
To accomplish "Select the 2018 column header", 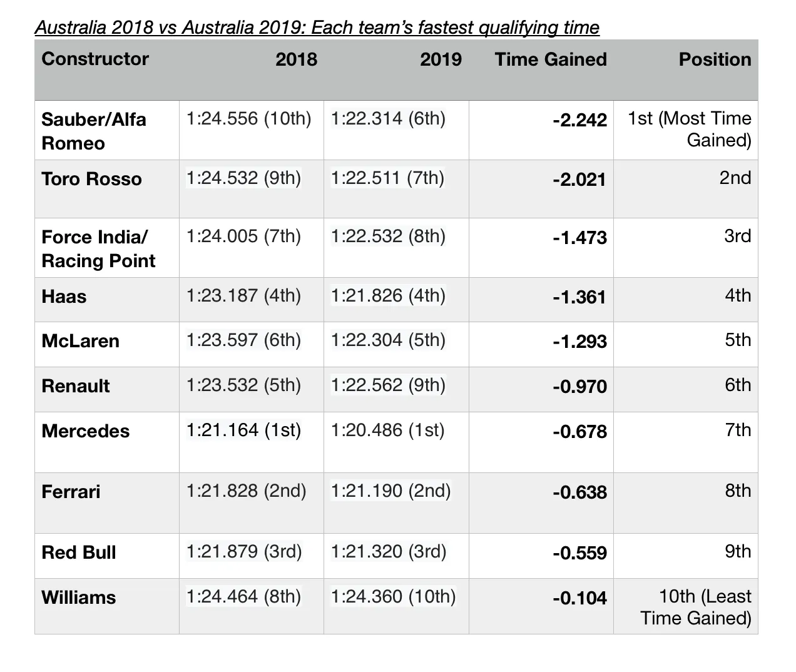I will tap(296, 59).
